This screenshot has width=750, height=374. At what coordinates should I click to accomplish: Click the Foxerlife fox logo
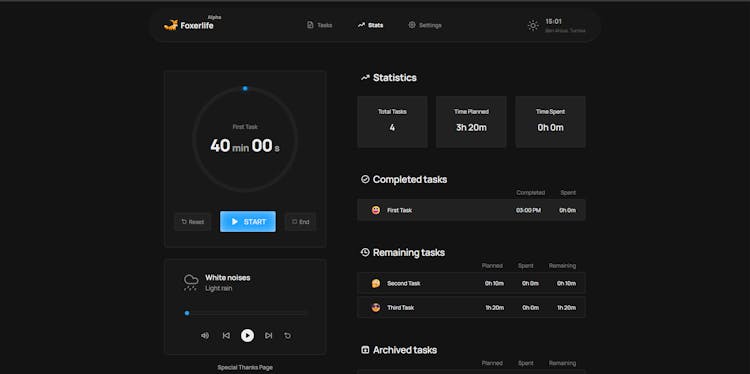click(x=171, y=25)
